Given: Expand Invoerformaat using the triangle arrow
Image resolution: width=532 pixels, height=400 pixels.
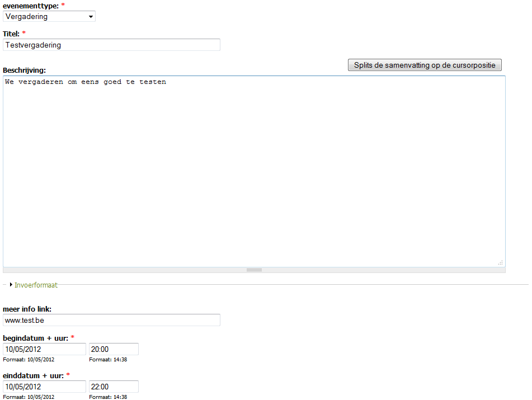Looking at the screenshot, I should [x=11, y=285].
